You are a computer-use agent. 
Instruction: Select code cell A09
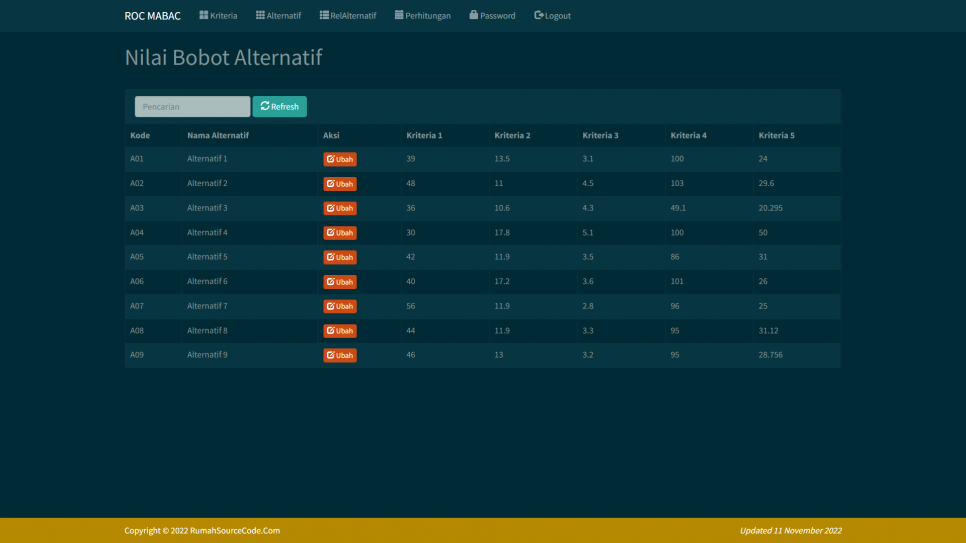coord(137,355)
